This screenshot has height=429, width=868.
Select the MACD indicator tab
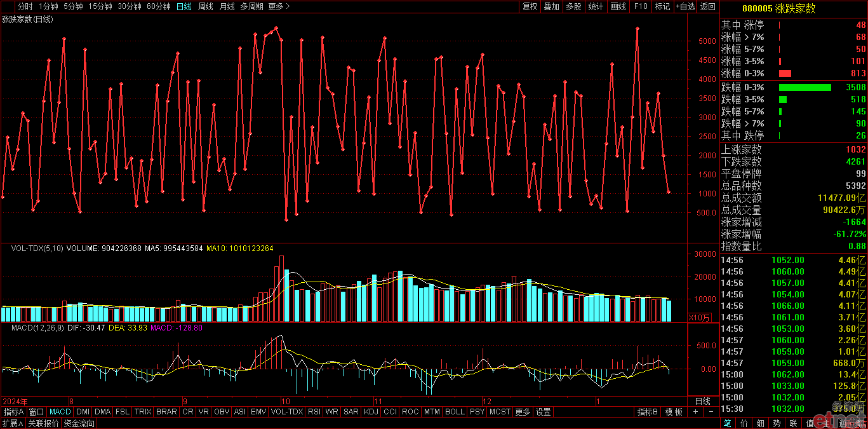60,412
